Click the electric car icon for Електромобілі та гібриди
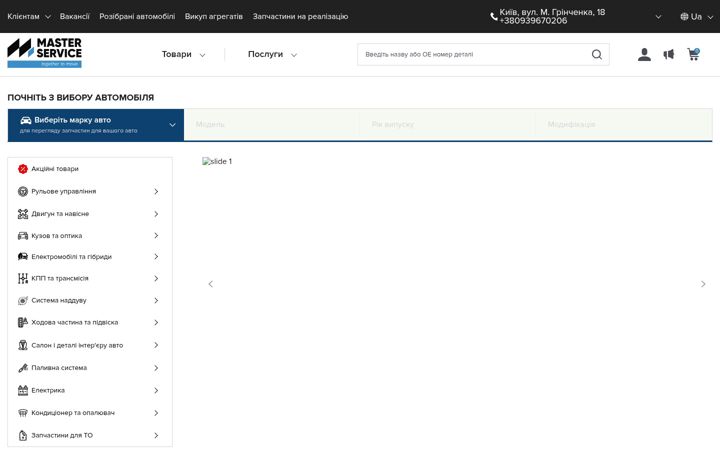 click(22, 257)
